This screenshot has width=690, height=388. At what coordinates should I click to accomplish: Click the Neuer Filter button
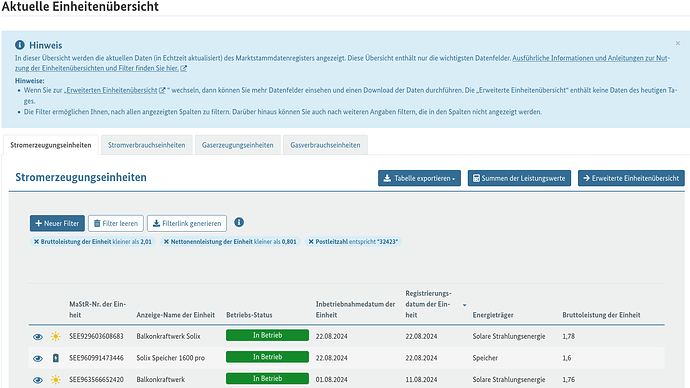point(57,223)
